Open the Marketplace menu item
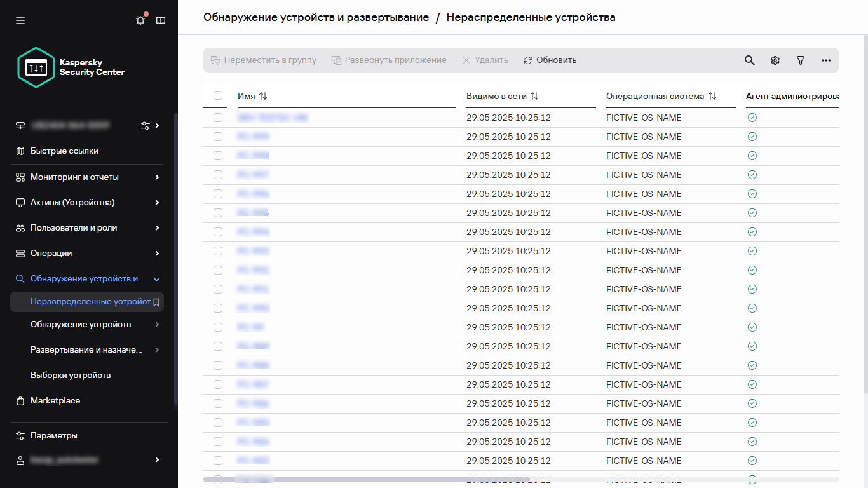 point(55,400)
